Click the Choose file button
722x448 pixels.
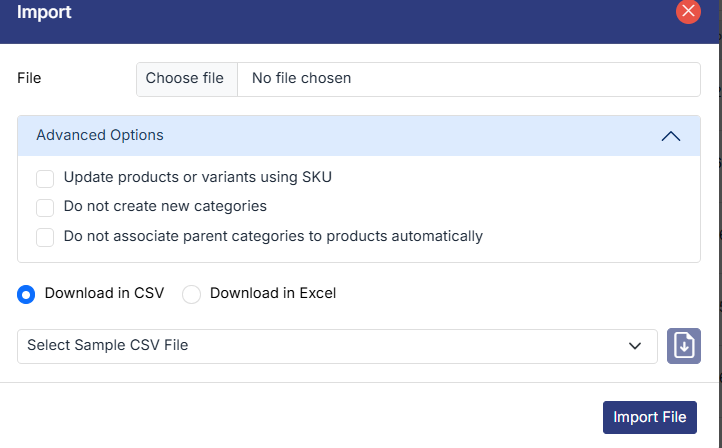tap(186, 78)
